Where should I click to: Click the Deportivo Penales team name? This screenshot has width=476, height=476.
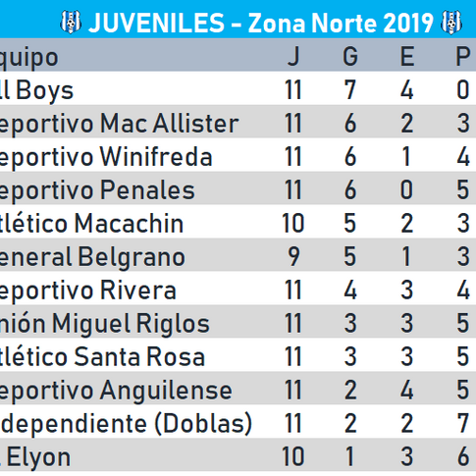pos(97,190)
